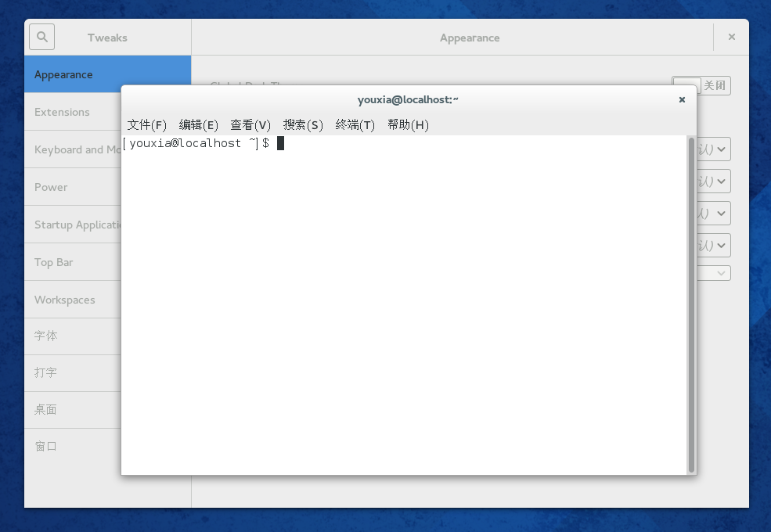Expand the first theme dropdown in Tweaks
This screenshot has height=532, width=771.
point(714,149)
